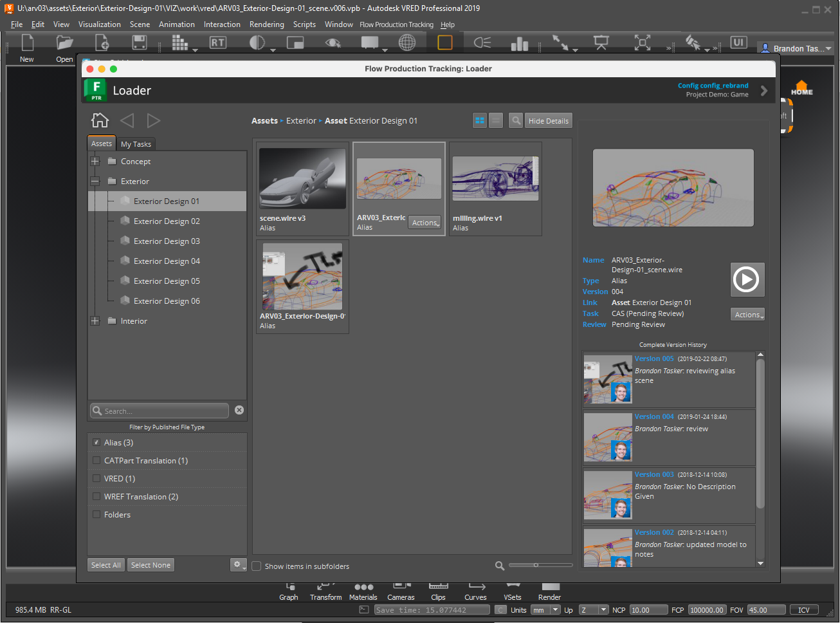Image resolution: width=840 pixels, height=623 pixels.
Task: Open the Curves quick access icon
Action: (x=476, y=591)
